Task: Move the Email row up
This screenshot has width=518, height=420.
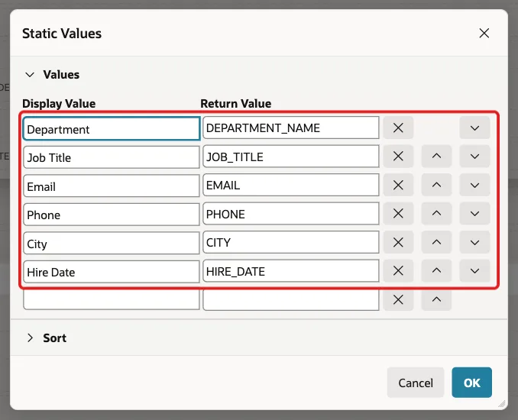Action: point(436,185)
